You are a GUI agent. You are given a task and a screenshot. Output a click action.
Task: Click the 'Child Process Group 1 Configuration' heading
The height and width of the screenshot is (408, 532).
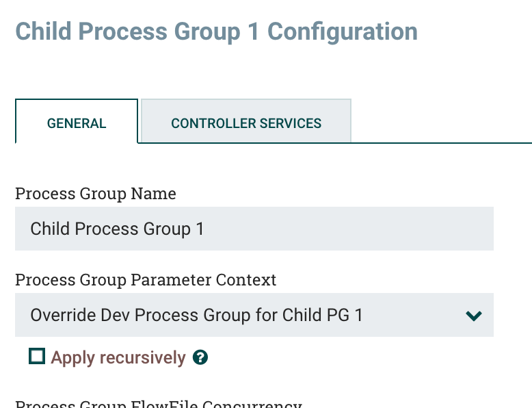pyautogui.click(x=216, y=31)
